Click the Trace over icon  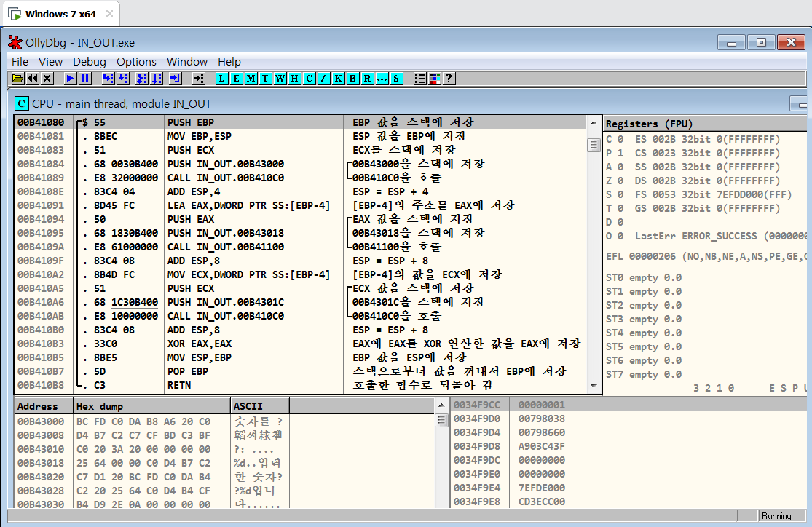tap(157, 78)
